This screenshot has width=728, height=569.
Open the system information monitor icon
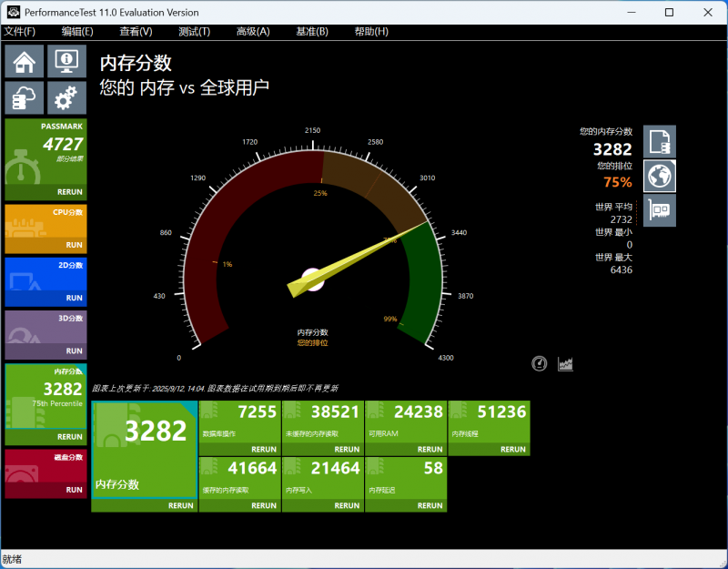[66, 62]
